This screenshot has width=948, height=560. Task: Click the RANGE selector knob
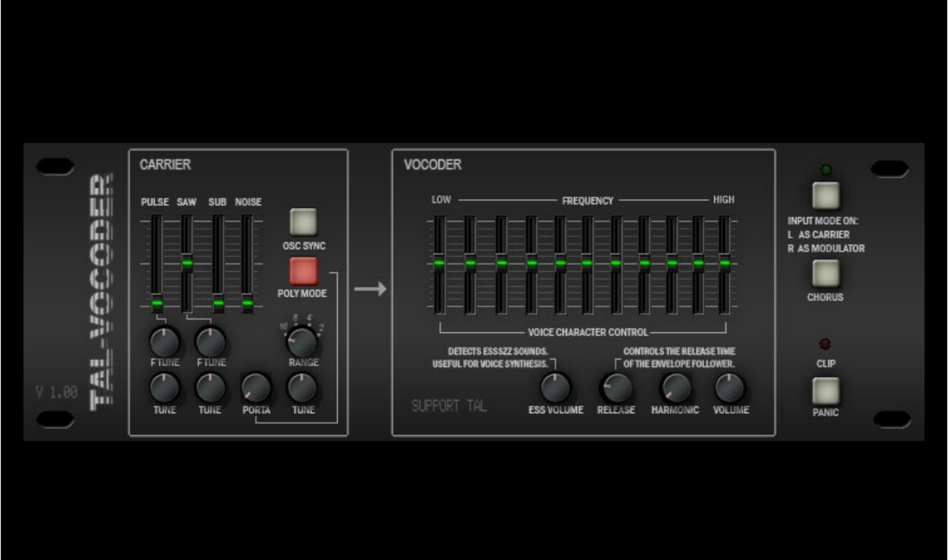[301, 342]
